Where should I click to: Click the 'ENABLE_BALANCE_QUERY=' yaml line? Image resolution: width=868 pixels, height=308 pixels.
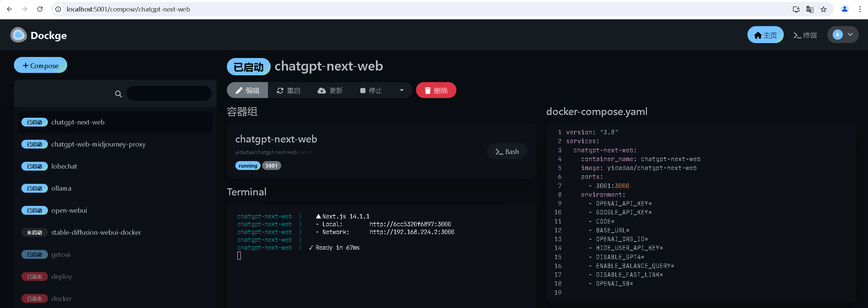point(631,266)
